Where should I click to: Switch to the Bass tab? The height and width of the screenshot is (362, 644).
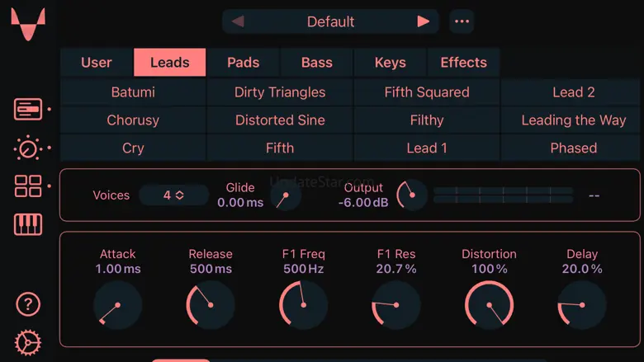coord(316,63)
